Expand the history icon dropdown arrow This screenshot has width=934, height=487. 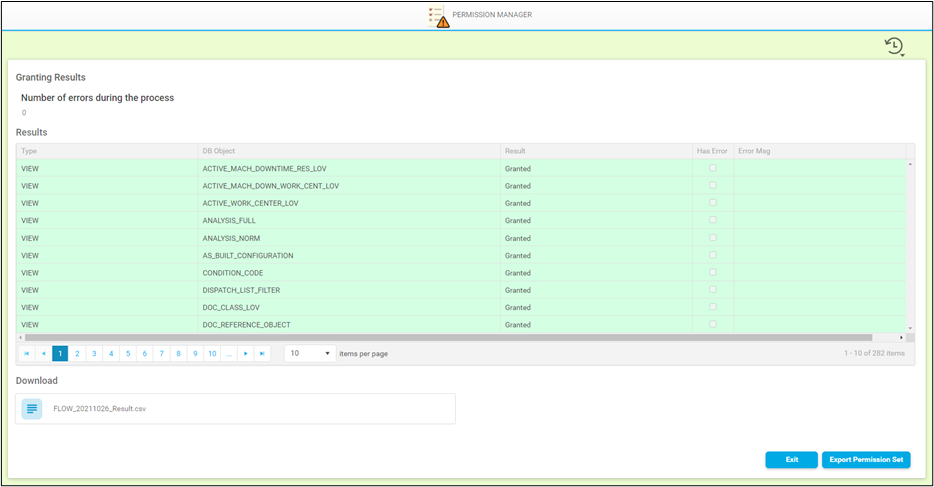(x=904, y=56)
